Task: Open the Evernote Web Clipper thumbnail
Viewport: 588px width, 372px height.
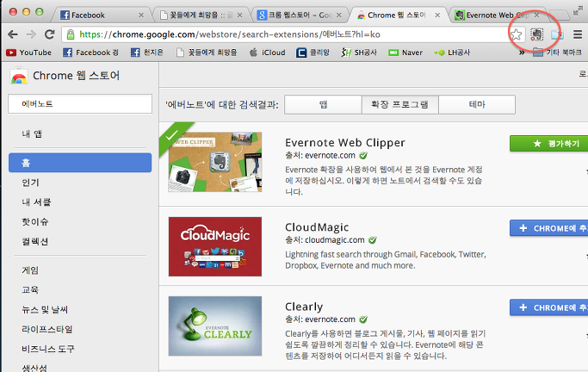Action: (x=215, y=162)
